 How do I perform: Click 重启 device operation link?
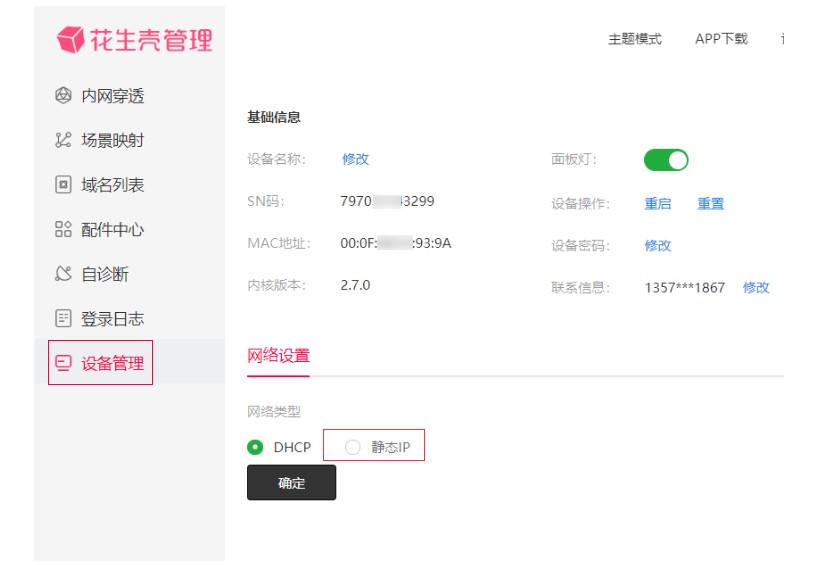[657, 203]
